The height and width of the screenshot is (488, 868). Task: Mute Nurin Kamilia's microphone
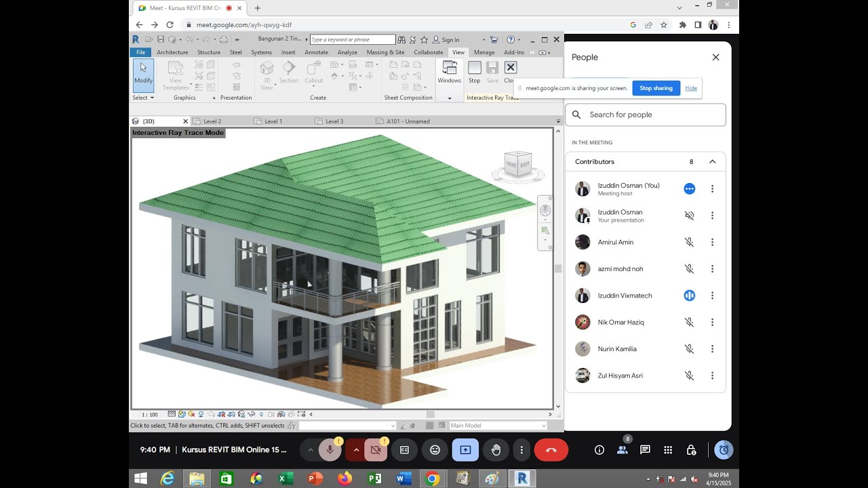[x=690, y=349]
